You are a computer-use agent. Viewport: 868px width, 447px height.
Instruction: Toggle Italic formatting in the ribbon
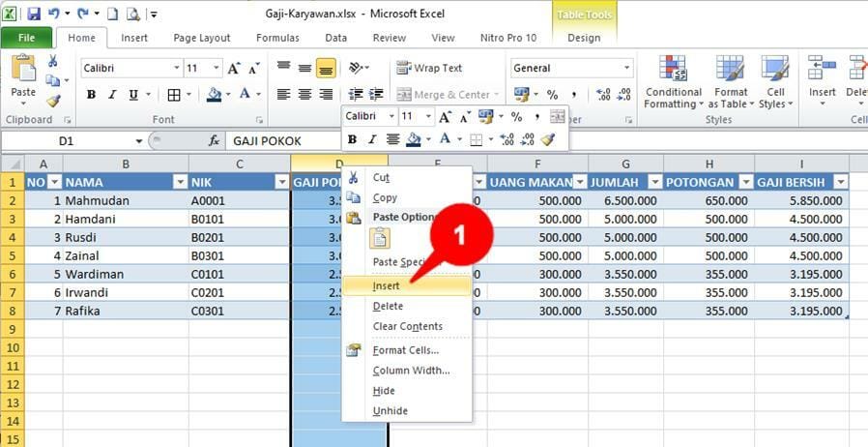pos(111,95)
